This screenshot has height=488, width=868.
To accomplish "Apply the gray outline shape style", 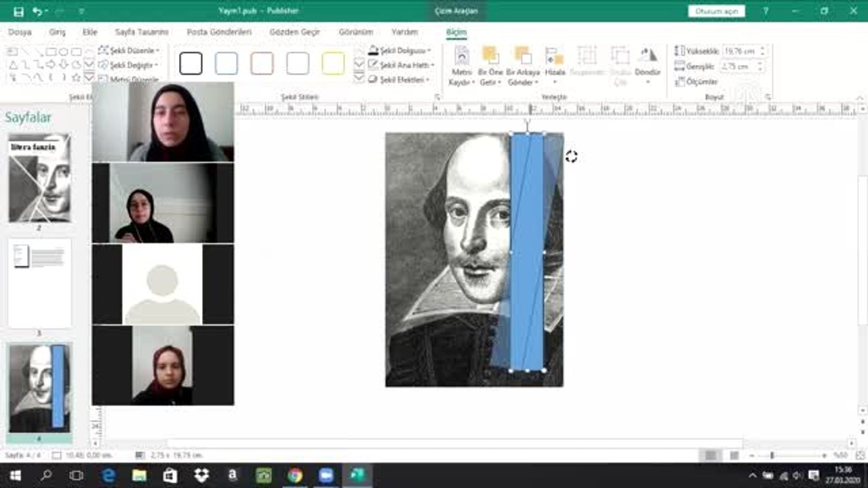I will (x=298, y=64).
